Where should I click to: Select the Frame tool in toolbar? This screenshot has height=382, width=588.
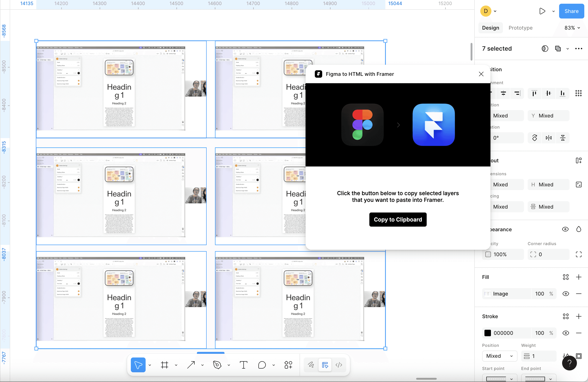coord(164,365)
